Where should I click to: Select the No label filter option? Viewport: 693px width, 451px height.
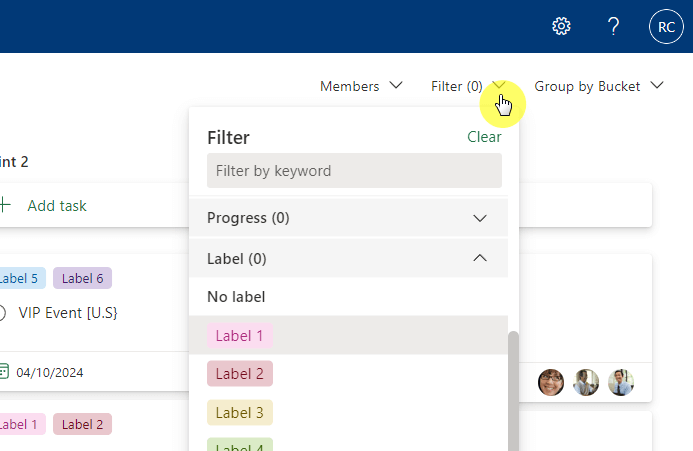click(x=348, y=297)
